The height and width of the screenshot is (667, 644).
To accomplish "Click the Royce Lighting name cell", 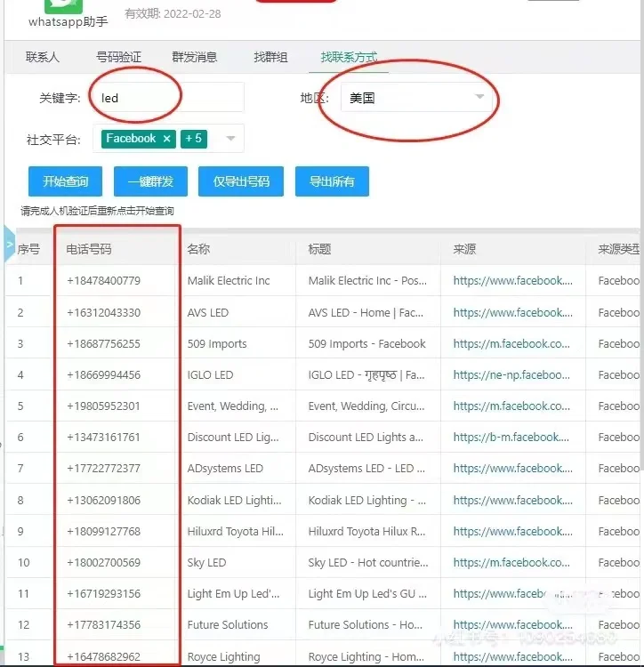I will tap(224, 656).
